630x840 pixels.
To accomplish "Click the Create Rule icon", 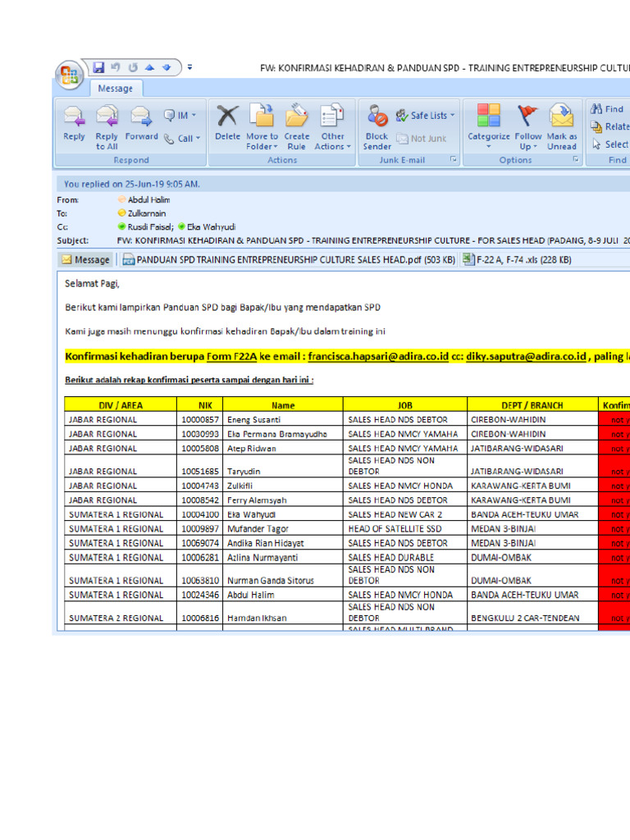I will (x=296, y=117).
